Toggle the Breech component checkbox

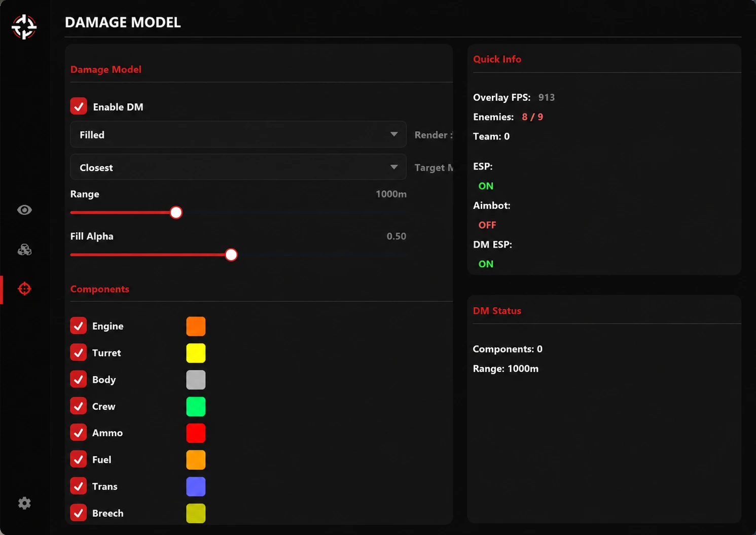click(79, 513)
